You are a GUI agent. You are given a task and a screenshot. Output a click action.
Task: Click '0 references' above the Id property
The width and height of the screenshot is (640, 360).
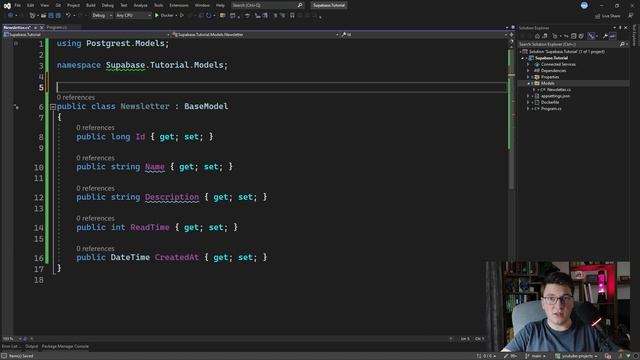(x=95, y=127)
